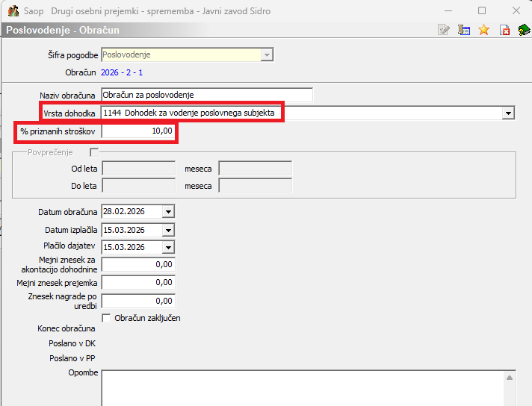Viewport: 532px width, 406px height.
Task: Click inside the Opombe notes text area
Action: tap(303, 388)
